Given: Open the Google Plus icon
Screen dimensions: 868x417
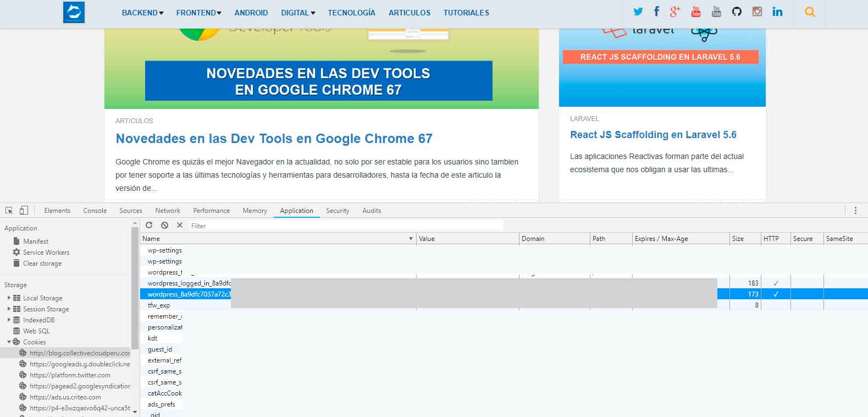Looking at the screenshot, I should coord(675,12).
